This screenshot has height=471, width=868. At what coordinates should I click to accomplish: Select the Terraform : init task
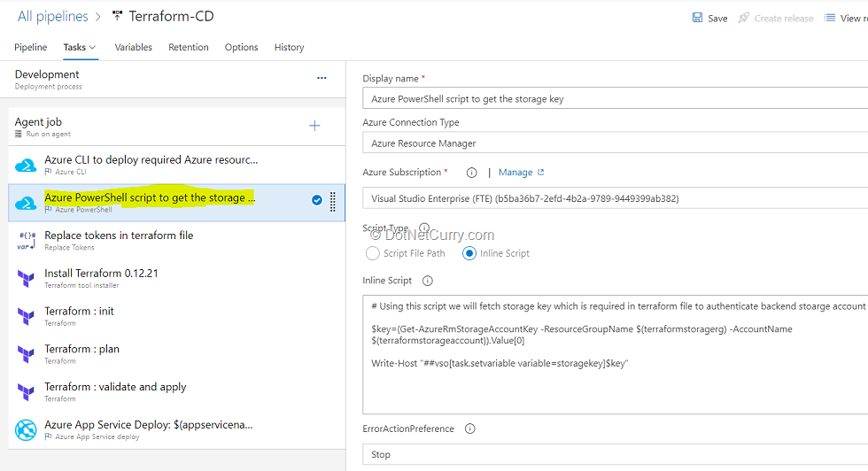click(176, 317)
